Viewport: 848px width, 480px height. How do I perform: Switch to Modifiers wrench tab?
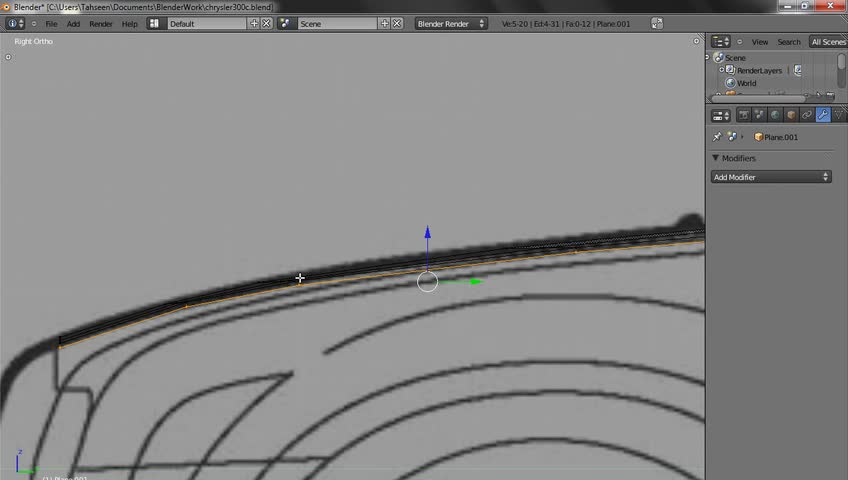pyautogui.click(x=823, y=115)
